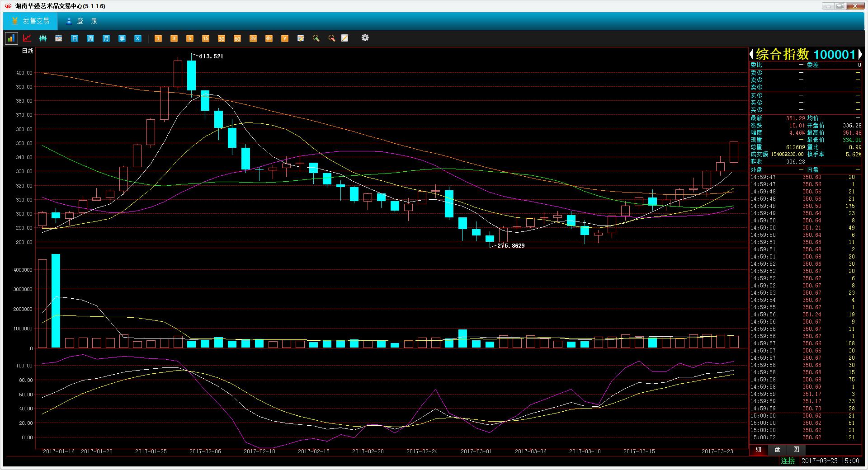Click the 日线 chart label

(x=28, y=51)
